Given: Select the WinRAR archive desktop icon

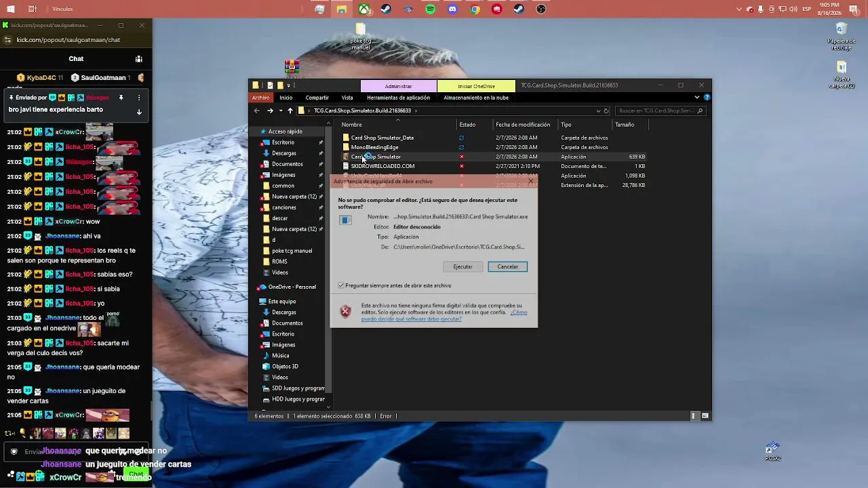Looking at the screenshot, I should (x=292, y=66).
